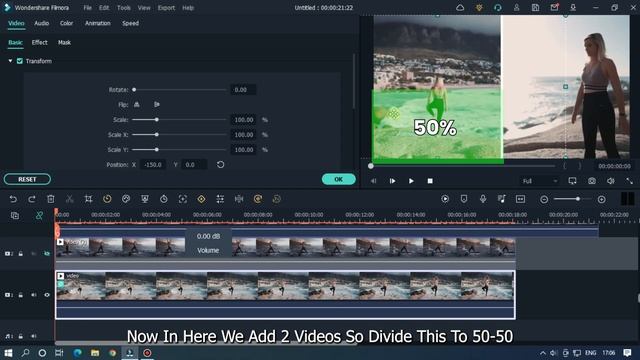Image resolution: width=640 pixels, height=360 pixels.
Task: Click the Scale slider handle
Action: [157, 120]
